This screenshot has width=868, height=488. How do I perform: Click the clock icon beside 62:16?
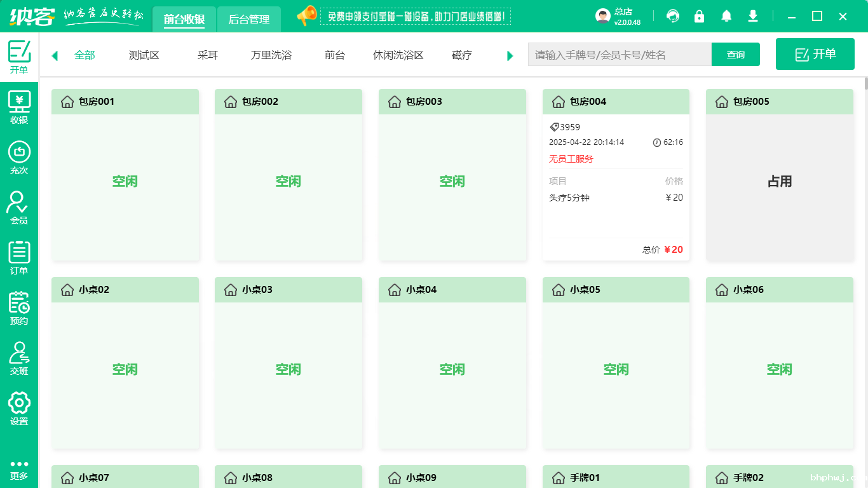(x=657, y=142)
